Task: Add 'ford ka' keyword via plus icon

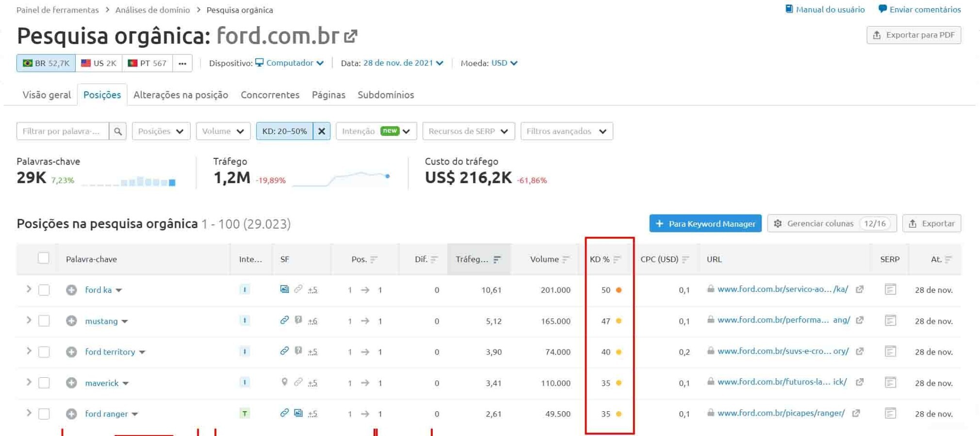Action: point(71,290)
